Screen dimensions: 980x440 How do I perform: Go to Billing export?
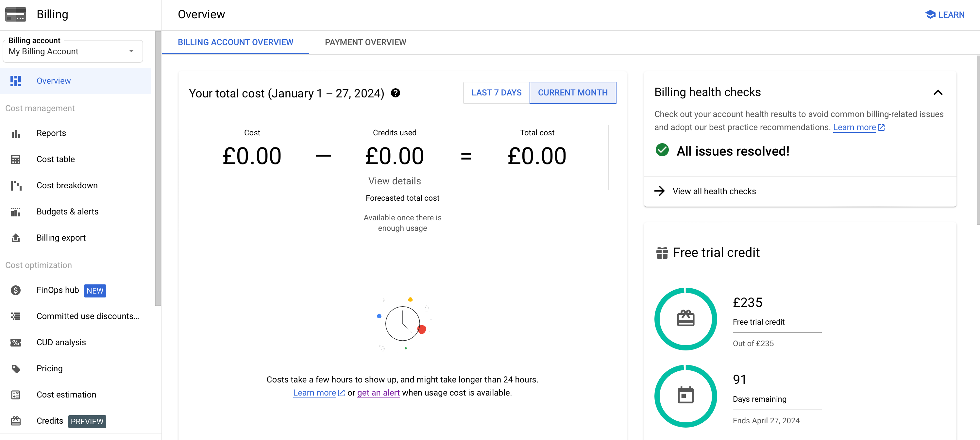(x=75, y=238)
